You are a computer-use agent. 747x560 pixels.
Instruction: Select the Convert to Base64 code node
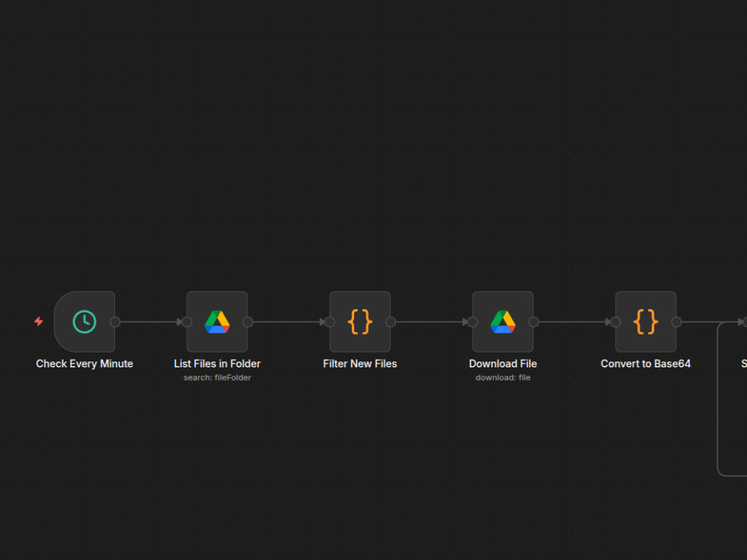click(646, 322)
